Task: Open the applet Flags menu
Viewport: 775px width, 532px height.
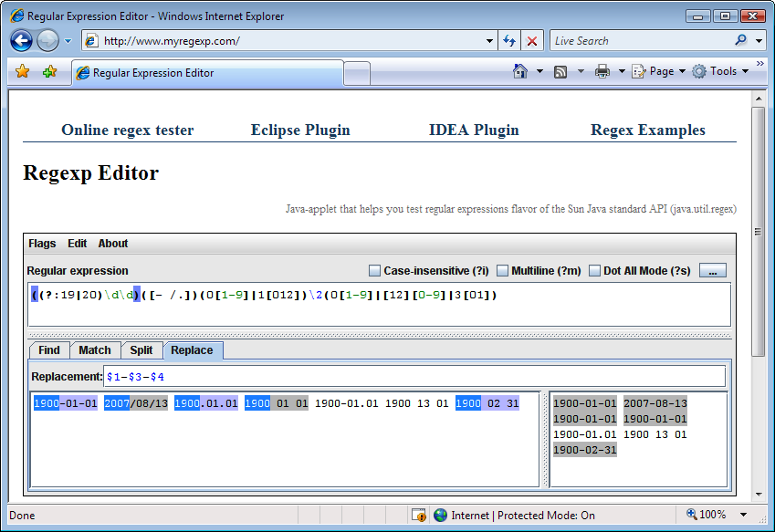Action: click(x=42, y=244)
